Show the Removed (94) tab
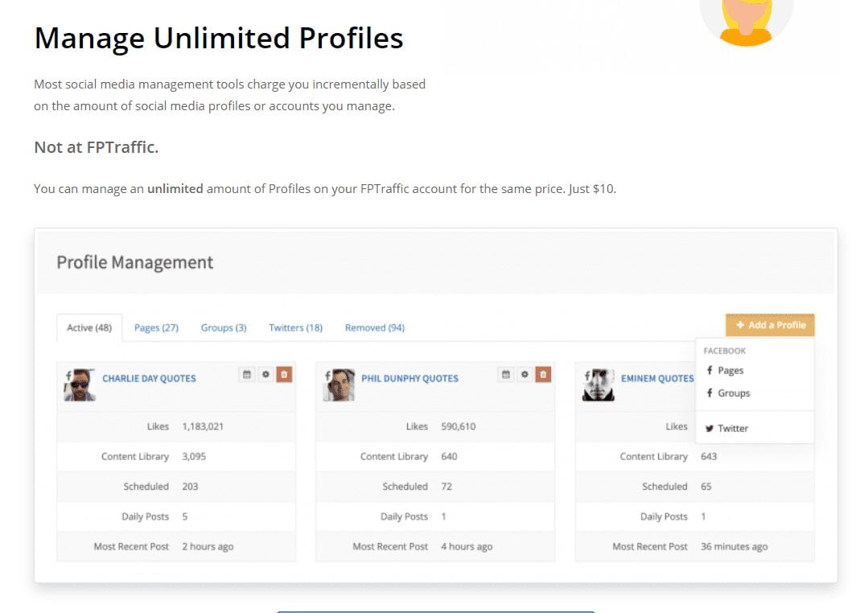Image resolution: width=868 pixels, height=613 pixels. point(375,328)
